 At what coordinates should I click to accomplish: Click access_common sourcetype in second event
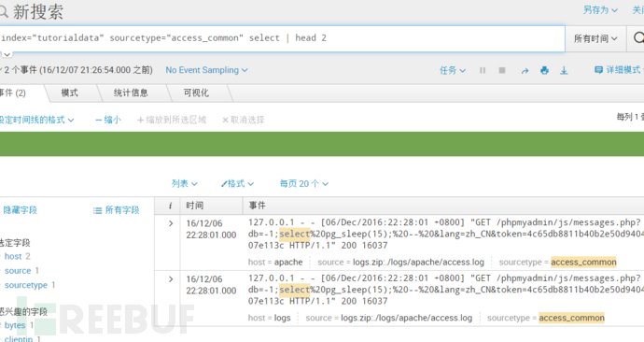click(x=572, y=318)
